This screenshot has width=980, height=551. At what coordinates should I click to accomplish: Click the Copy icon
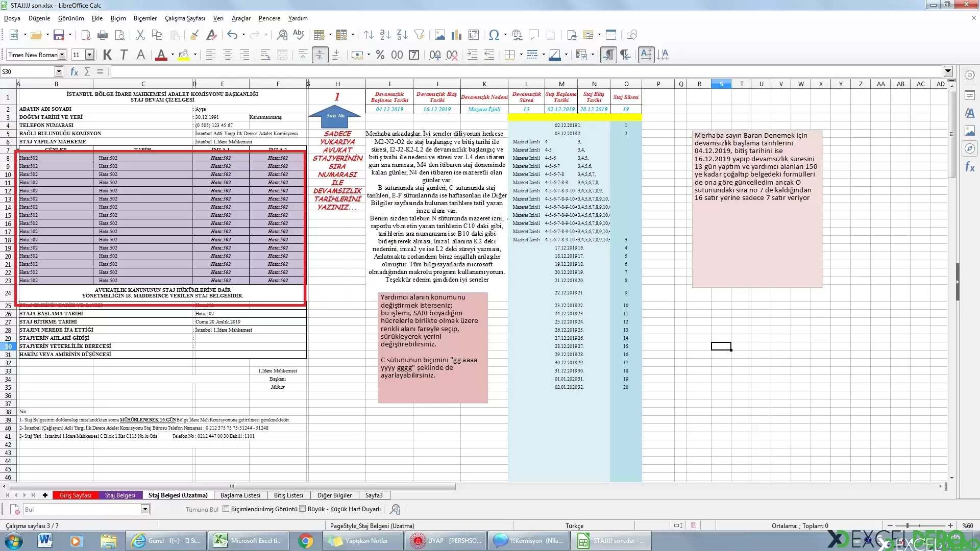pyautogui.click(x=157, y=35)
